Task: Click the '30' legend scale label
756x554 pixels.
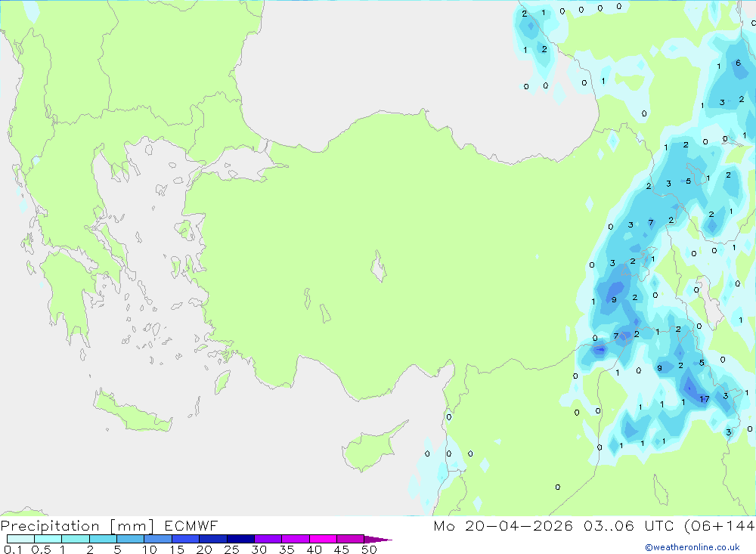Action: click(259, 549)
